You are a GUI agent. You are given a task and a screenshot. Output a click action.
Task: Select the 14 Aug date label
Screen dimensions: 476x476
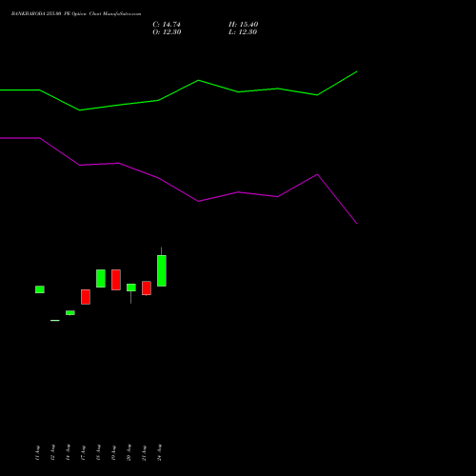coord(68,452)
